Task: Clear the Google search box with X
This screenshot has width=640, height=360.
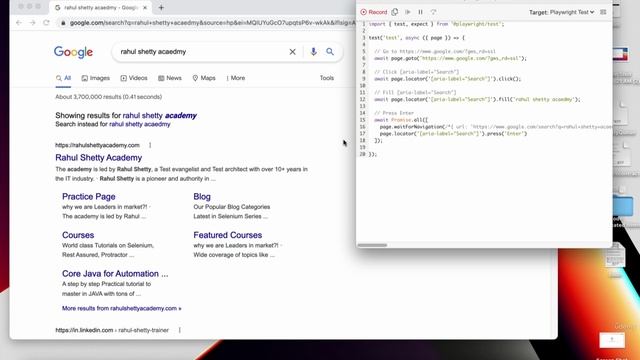Action: [x=292, y=52]
